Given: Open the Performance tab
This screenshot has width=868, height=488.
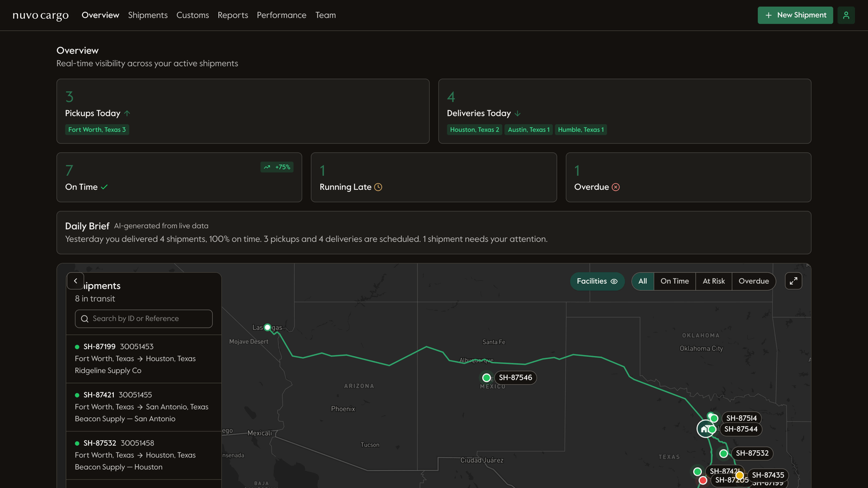Looking at the screenshot, I should point(282,15).
